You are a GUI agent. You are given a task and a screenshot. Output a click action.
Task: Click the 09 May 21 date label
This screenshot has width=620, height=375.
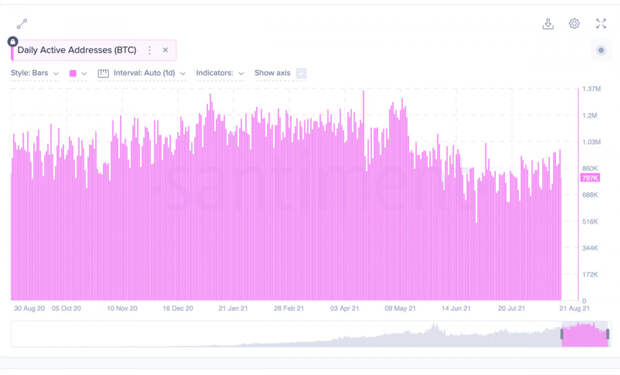(400, 308)
